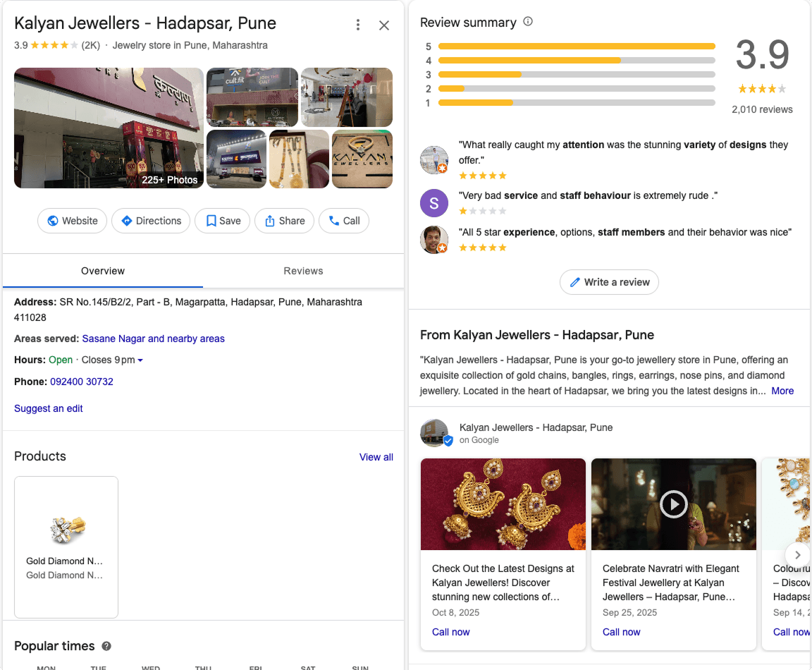Image resolution: width=812 pixels, height=670 pixels.
Task: Share the business listing
Action: 284,221
